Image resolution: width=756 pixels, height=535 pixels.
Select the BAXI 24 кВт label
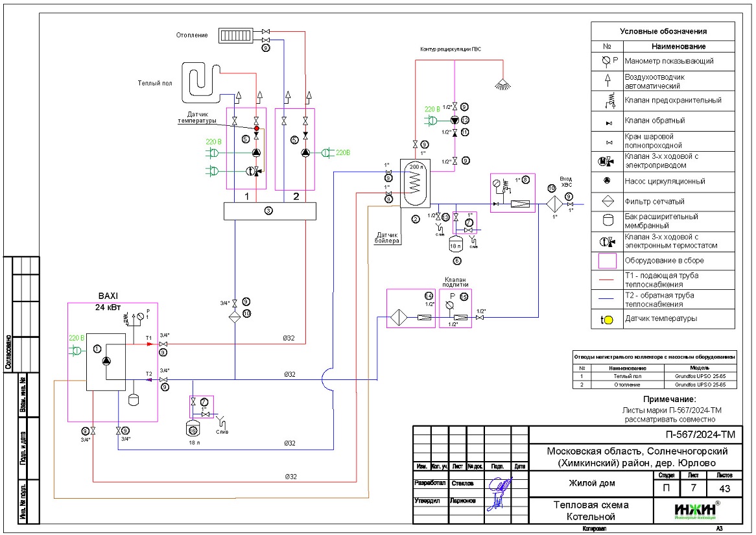click(x=109, y=302)
